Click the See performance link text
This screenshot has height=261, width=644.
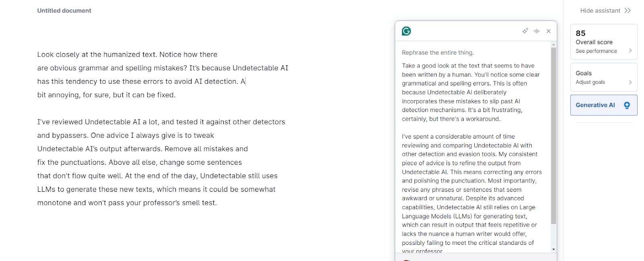596,51
